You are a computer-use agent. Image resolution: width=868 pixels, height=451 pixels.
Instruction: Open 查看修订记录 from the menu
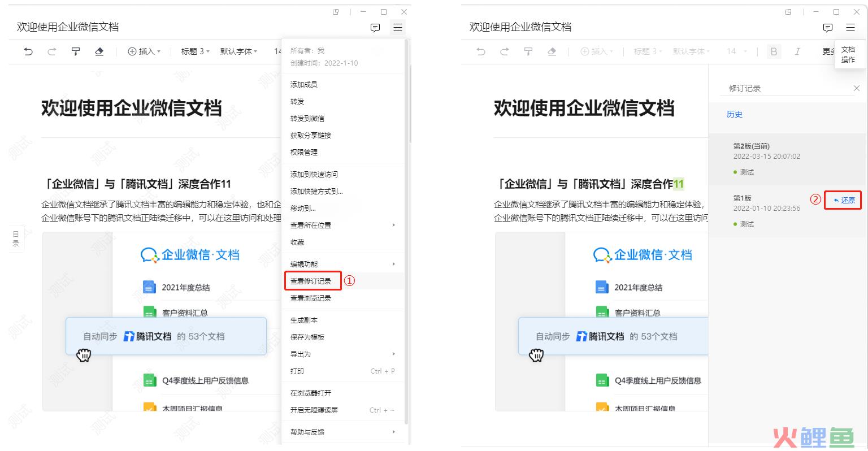point(342,281)
